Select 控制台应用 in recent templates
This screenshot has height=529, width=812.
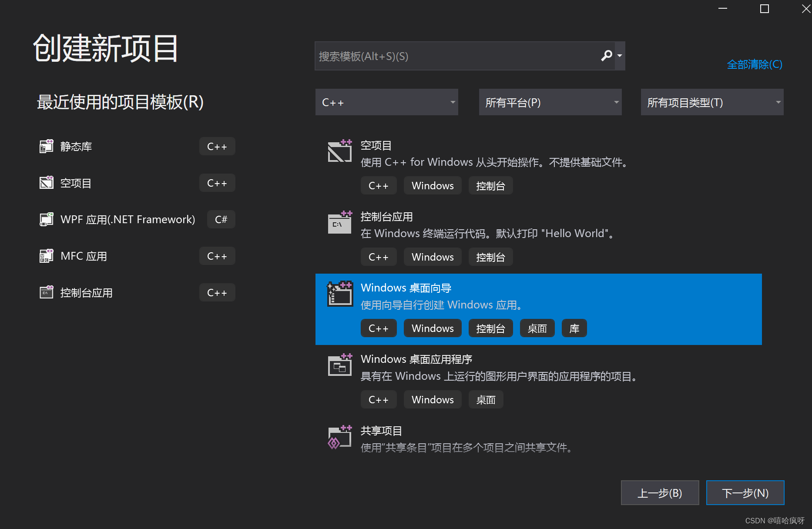pyautogui.click(x=87, y=293)
